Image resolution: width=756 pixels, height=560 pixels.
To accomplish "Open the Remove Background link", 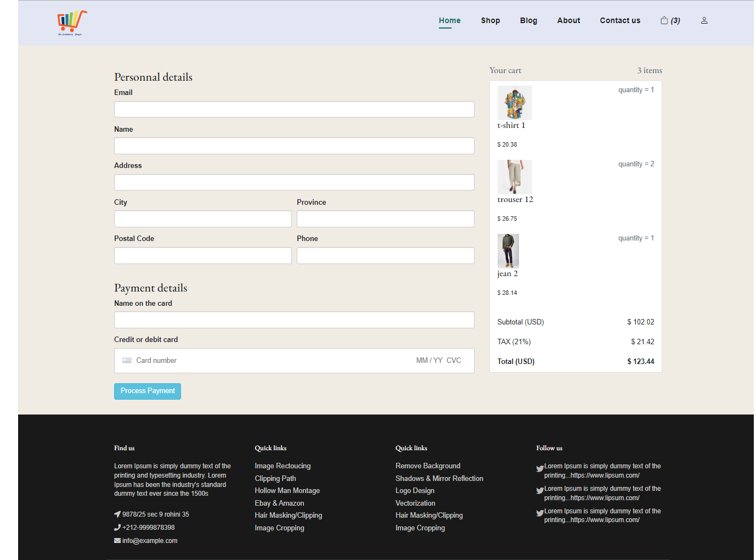I will 428,466.
